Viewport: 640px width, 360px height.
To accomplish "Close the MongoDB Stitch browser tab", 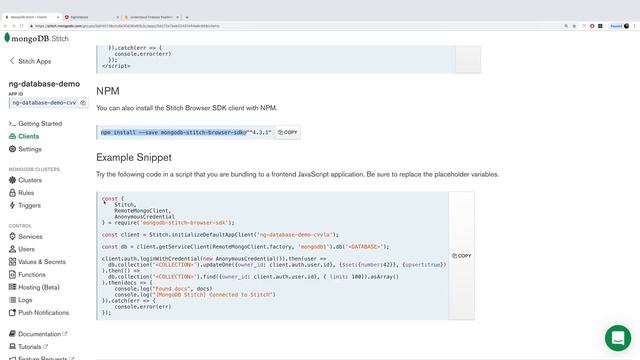I will pos(58,17).
